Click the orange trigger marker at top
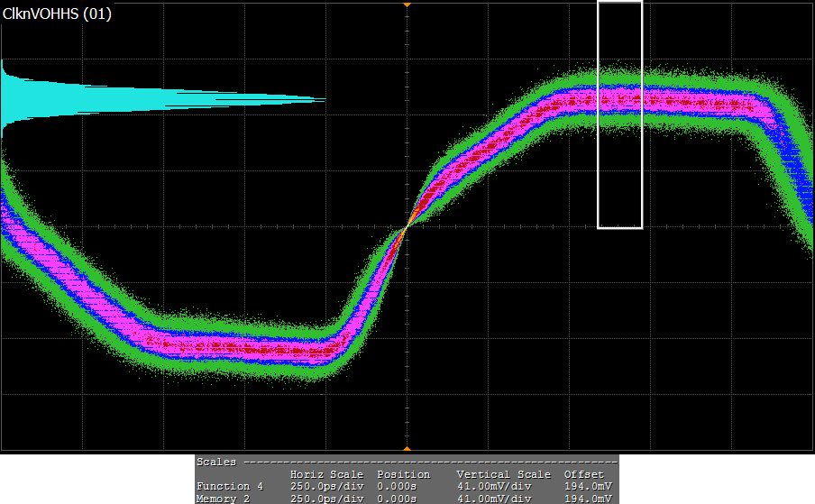This screenshot has width=815, height=504. 407,5
